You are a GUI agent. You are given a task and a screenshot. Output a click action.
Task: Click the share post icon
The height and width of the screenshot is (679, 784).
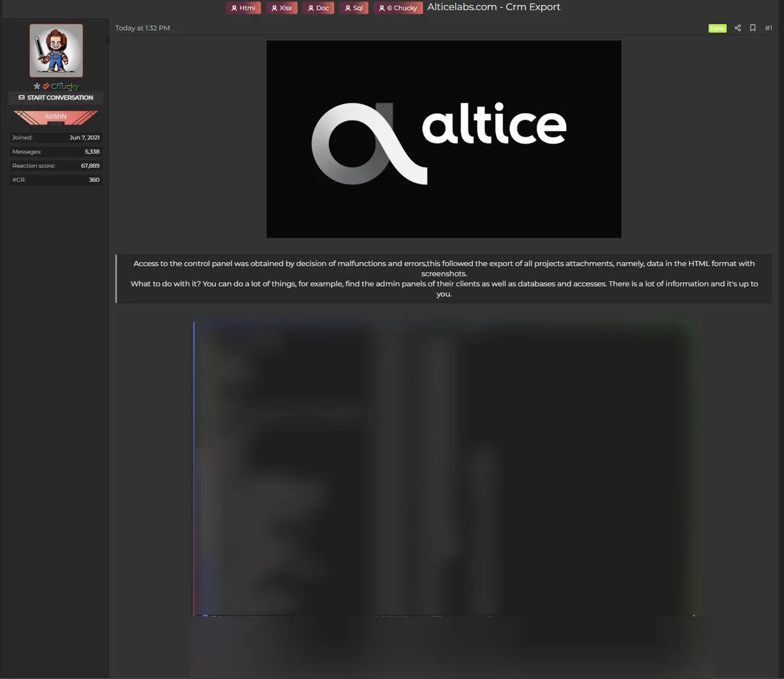[x=737, y=28]
